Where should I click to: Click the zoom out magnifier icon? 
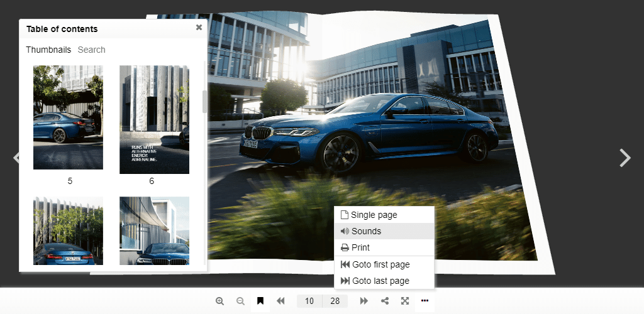(240, 301)
